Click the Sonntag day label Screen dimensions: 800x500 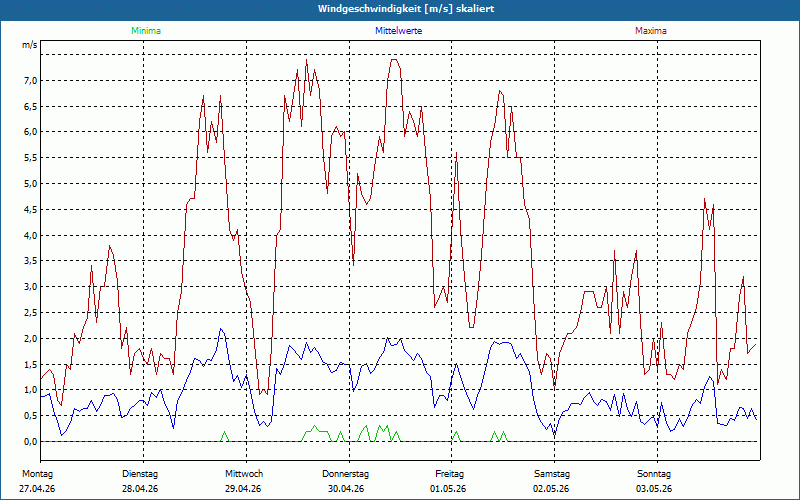[654, 474]
